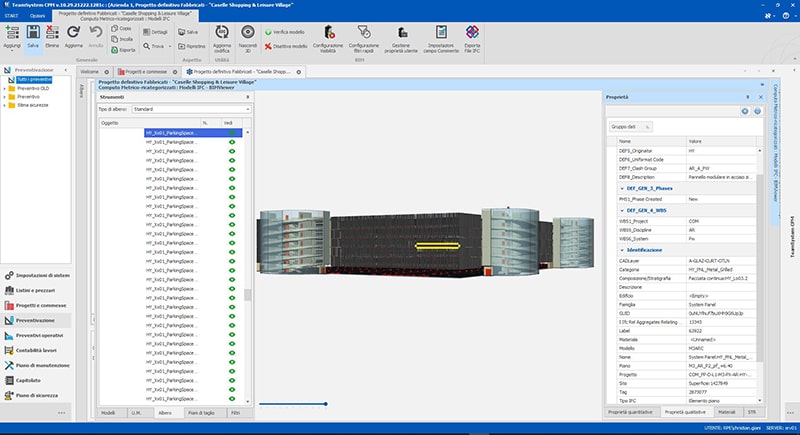Save with the Salva floppy disk icon

(33, 33)
